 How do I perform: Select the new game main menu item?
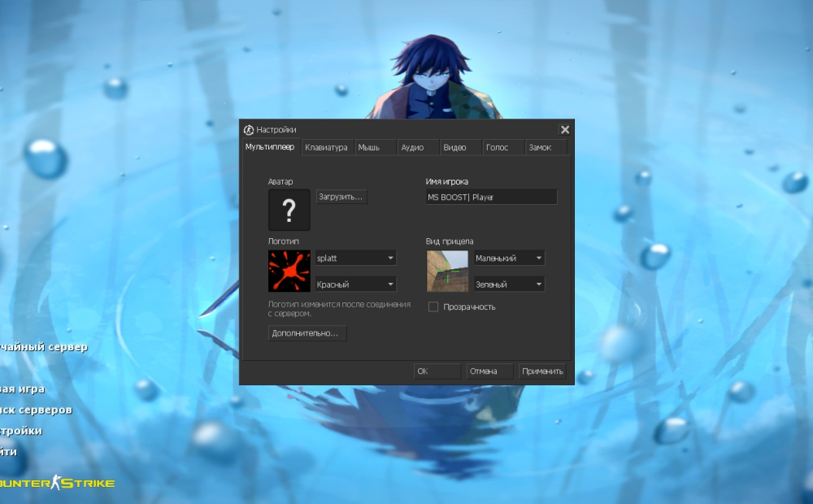[22, 389]
